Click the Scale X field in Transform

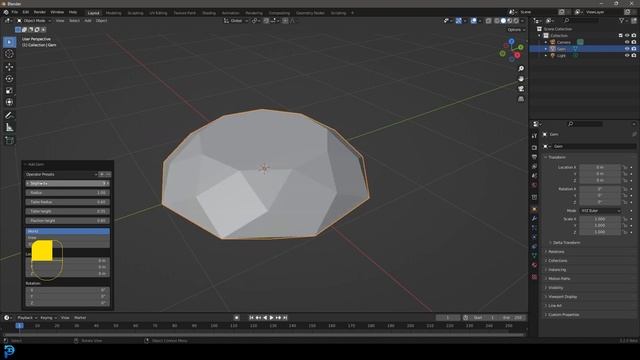click(600, 219)
